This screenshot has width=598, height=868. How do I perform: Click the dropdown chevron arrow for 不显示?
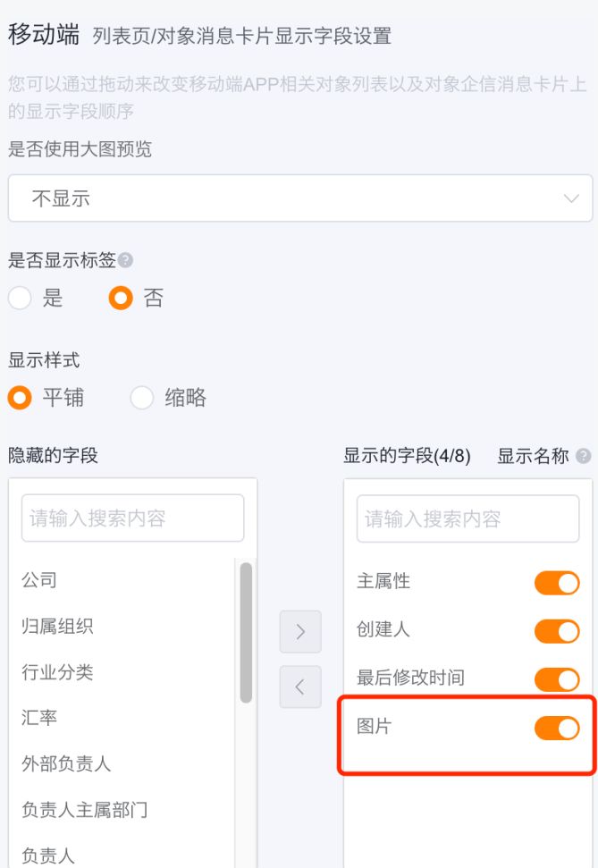point(571,198)
